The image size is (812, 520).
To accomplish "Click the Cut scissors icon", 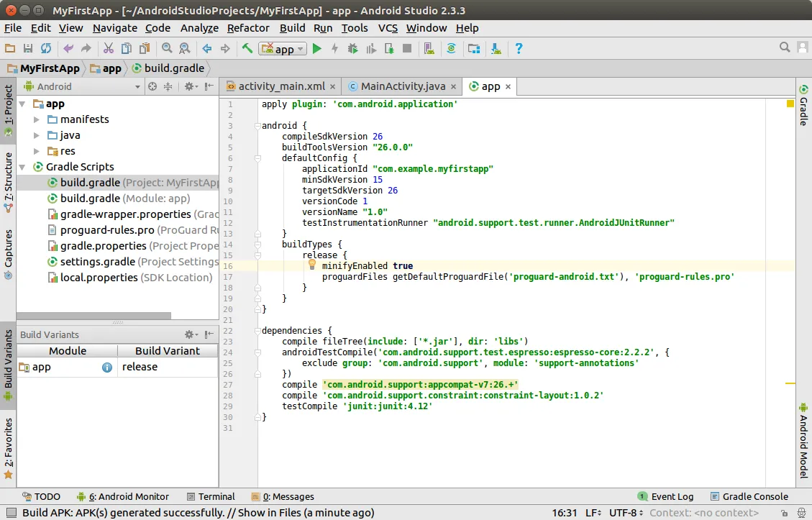I will pyautogui.click(x=108, y=49).
